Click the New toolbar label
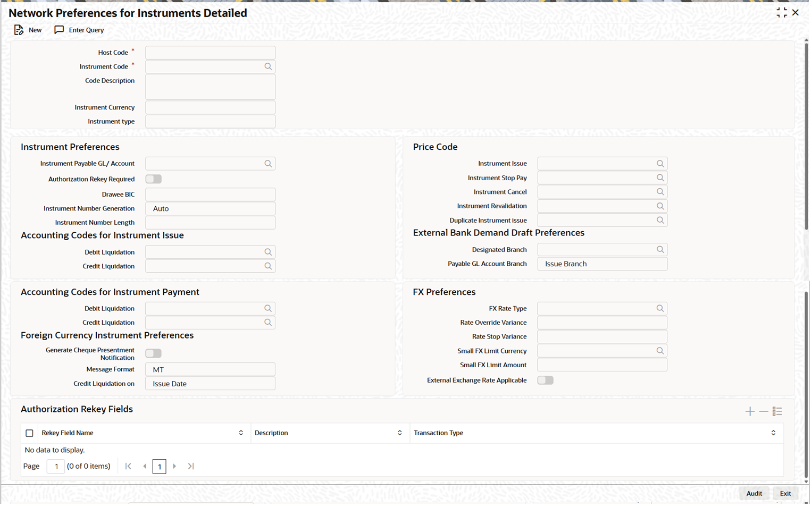812x507 pixels. point(35,30)
